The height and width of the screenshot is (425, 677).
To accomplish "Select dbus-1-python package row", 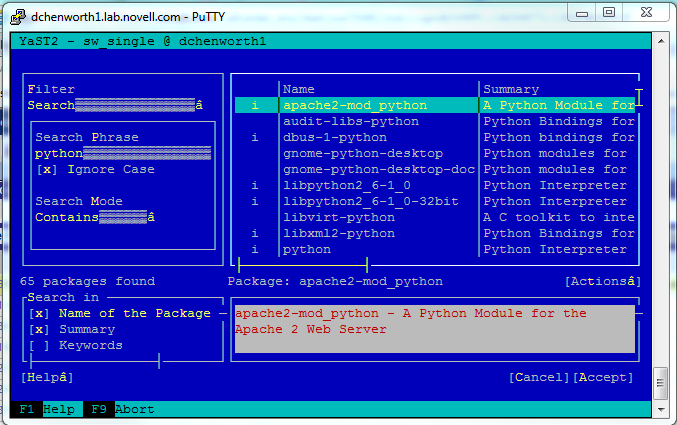I will click(x=435, y=137).
